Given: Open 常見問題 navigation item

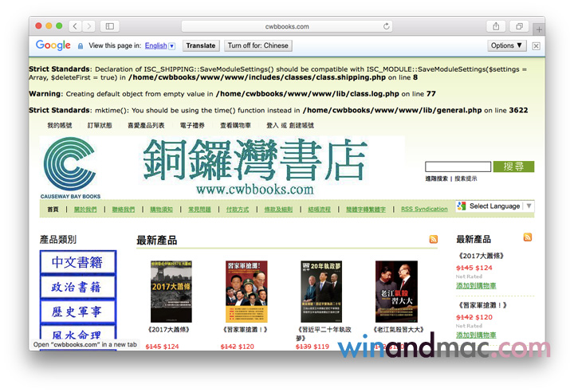Looking at the screenshot, I should (199, 210).
